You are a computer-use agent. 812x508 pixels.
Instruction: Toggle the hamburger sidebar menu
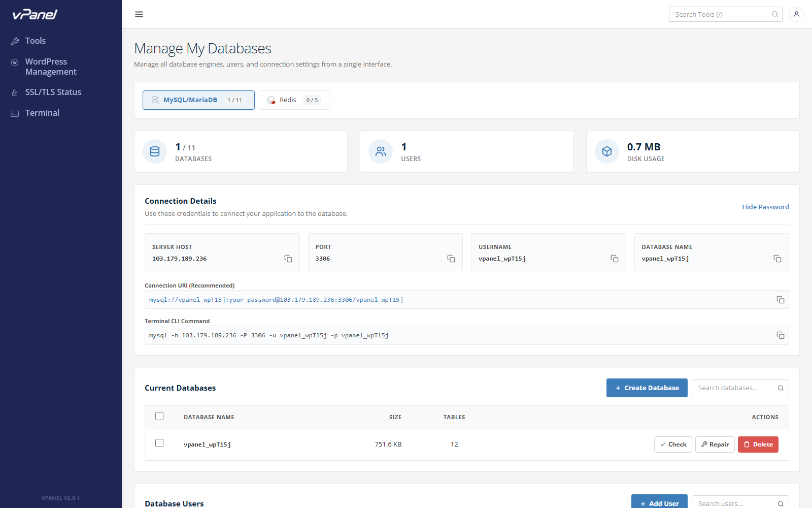139,14
